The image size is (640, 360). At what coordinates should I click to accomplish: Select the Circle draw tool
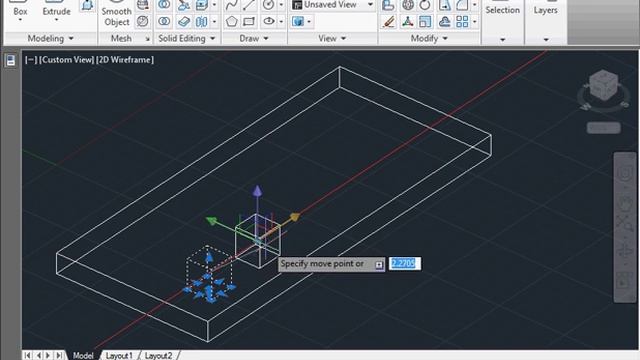click(269, 5)
